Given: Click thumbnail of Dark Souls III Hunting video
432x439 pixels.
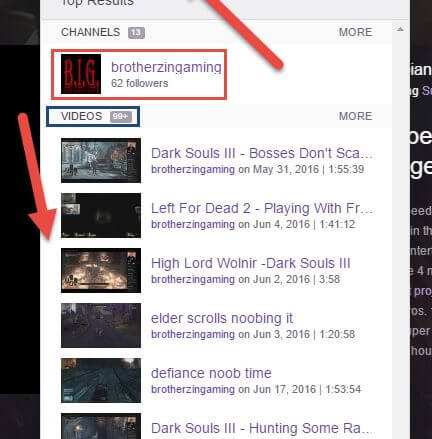Looking at the screenshot, I should [x=101, y=426].
